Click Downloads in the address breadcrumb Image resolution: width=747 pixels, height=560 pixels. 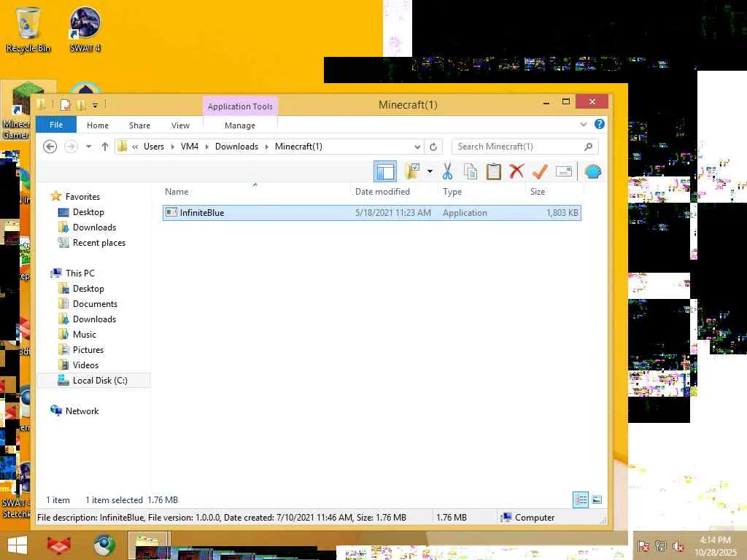pos(237,146)
